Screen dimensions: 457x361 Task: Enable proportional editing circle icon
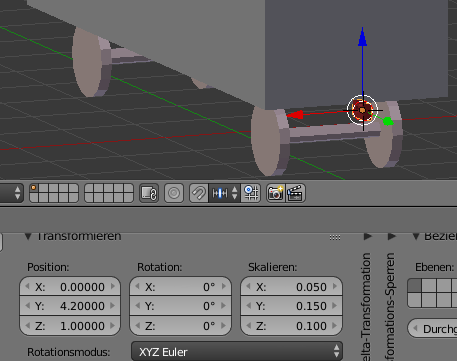(x=174, y=193)
